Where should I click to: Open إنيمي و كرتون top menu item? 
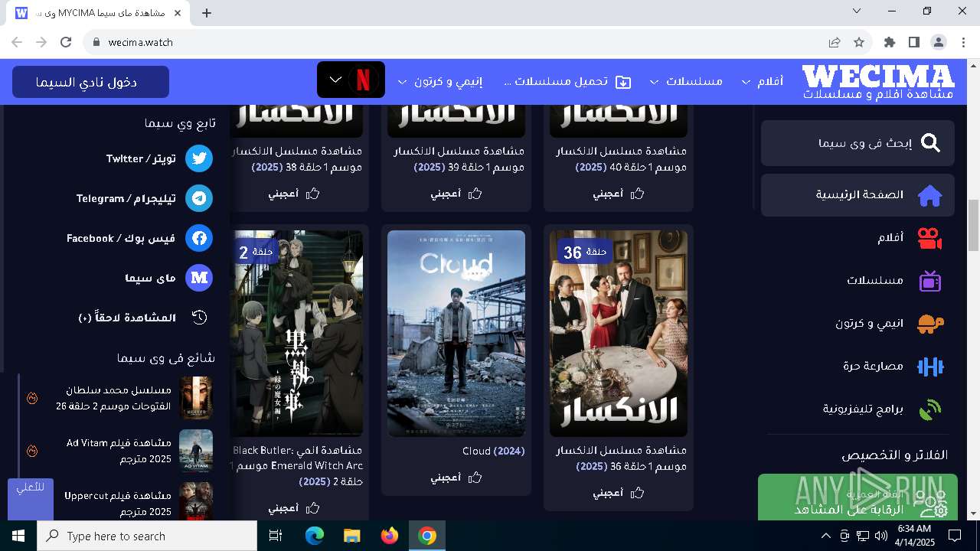(x=449, y=81)
